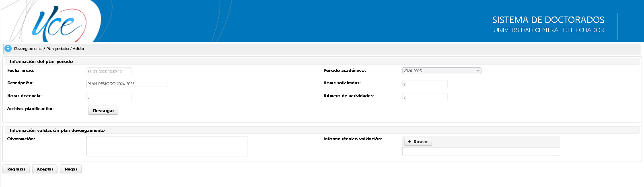This screenshot has width=644, height=187.
Task: Click the Periodo académico label
Action: (x=345, y=71)
